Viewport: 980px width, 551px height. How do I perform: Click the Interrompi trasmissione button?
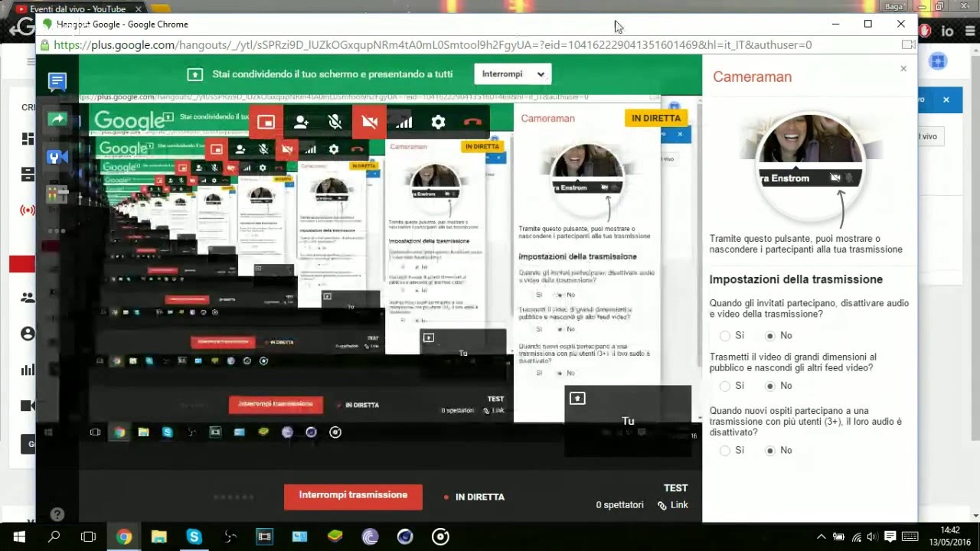tap(353, 496)
